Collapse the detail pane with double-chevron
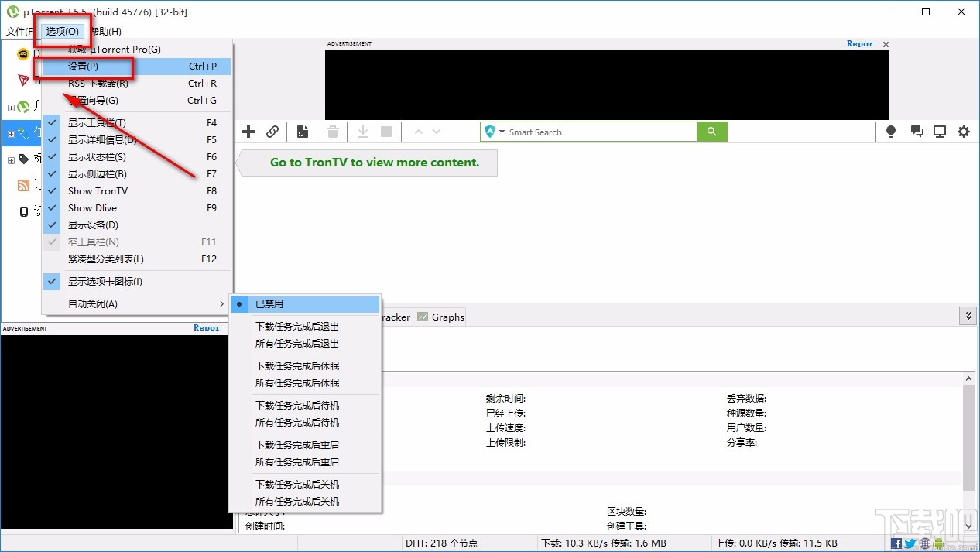 pyautogui.click(x=967, y=315)
